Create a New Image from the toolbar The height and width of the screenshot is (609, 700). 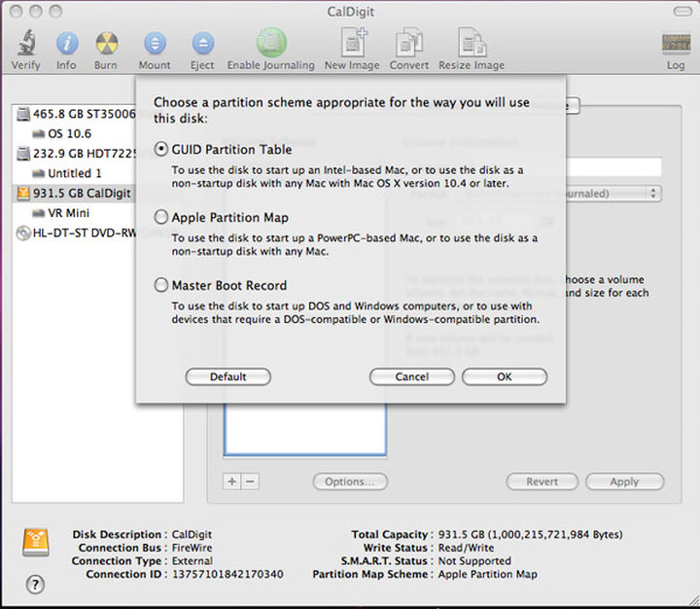pyautogui.click(x=351, y=44)
